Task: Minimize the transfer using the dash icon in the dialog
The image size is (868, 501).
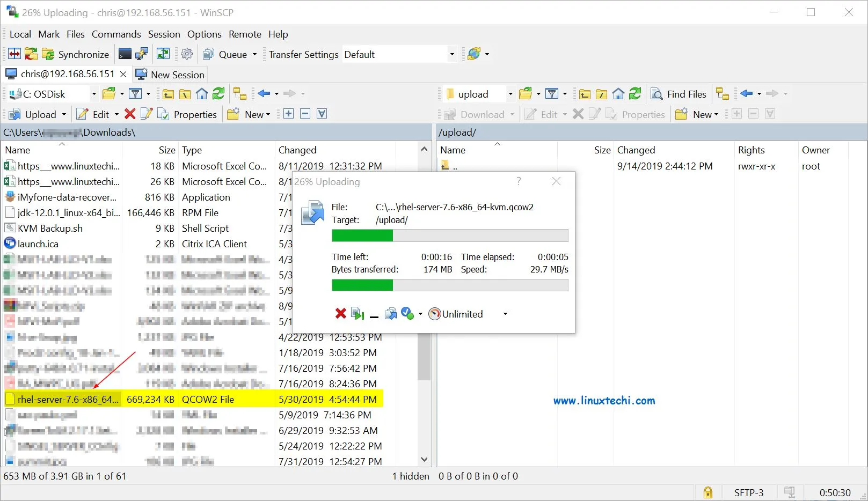Action: 374,315
